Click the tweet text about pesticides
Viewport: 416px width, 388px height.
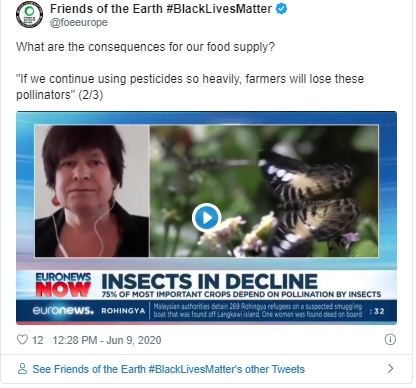coord(190,87)
